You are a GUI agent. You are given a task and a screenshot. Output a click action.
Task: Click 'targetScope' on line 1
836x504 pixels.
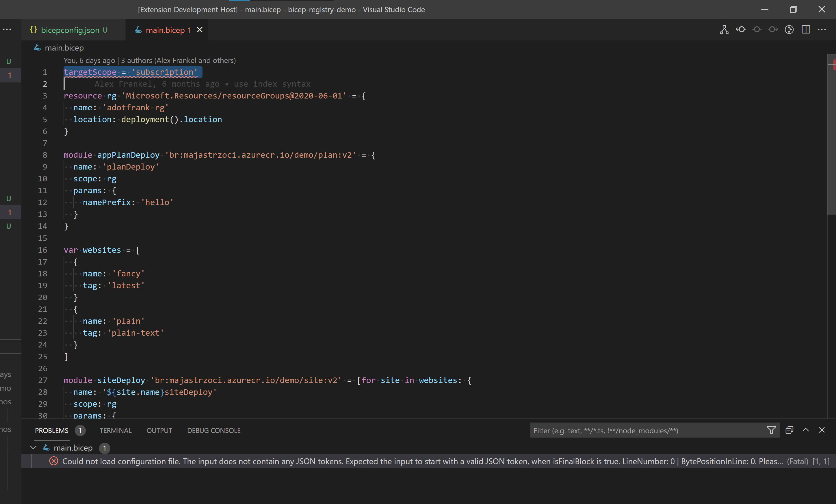(x=90, y=72)
